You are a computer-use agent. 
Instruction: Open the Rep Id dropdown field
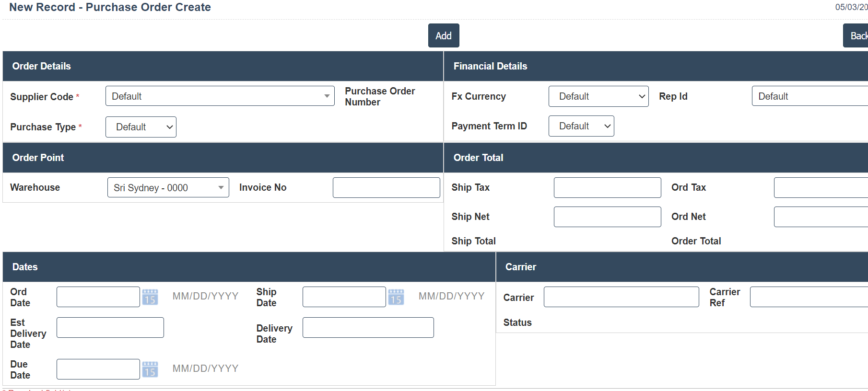(x=809, y=96)
